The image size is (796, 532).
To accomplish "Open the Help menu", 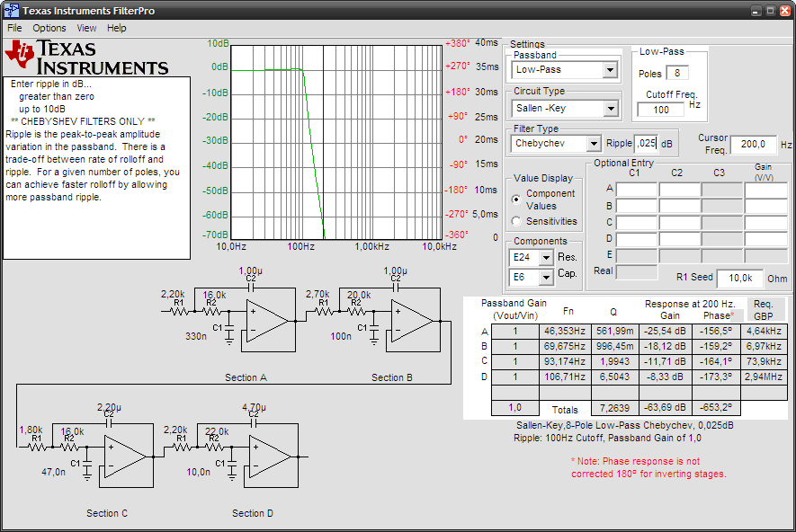I will pyautogui.click(x=116, y=28).
